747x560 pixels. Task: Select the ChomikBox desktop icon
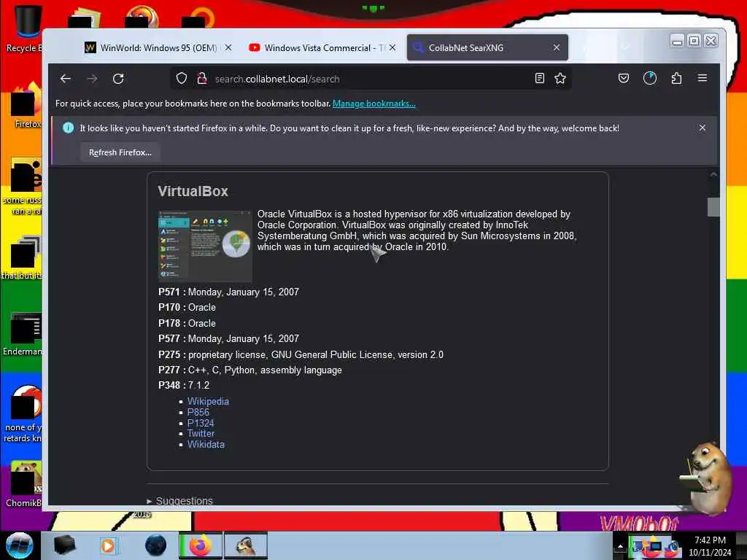(x=24, y=484)
